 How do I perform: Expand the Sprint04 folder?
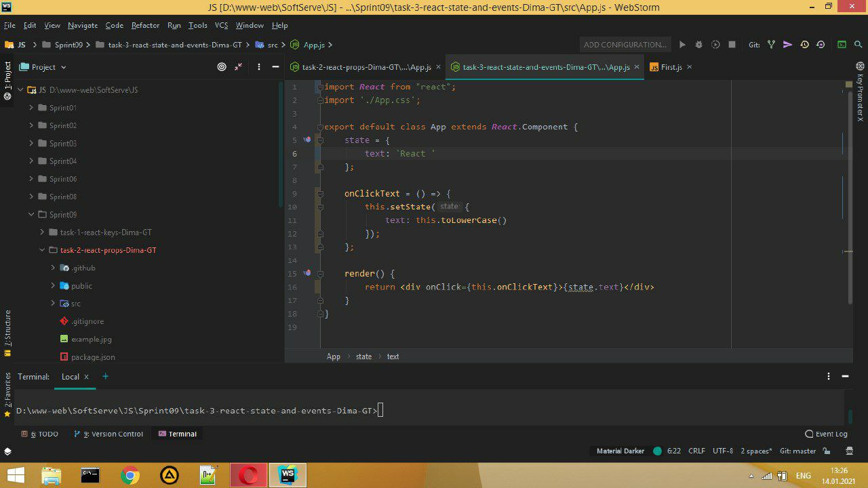point(31,161)
